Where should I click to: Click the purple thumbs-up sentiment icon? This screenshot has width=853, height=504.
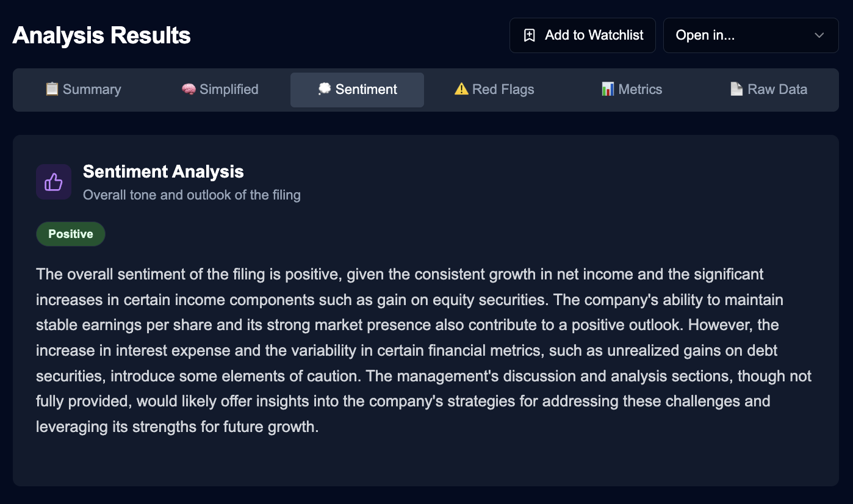(54, 181)
